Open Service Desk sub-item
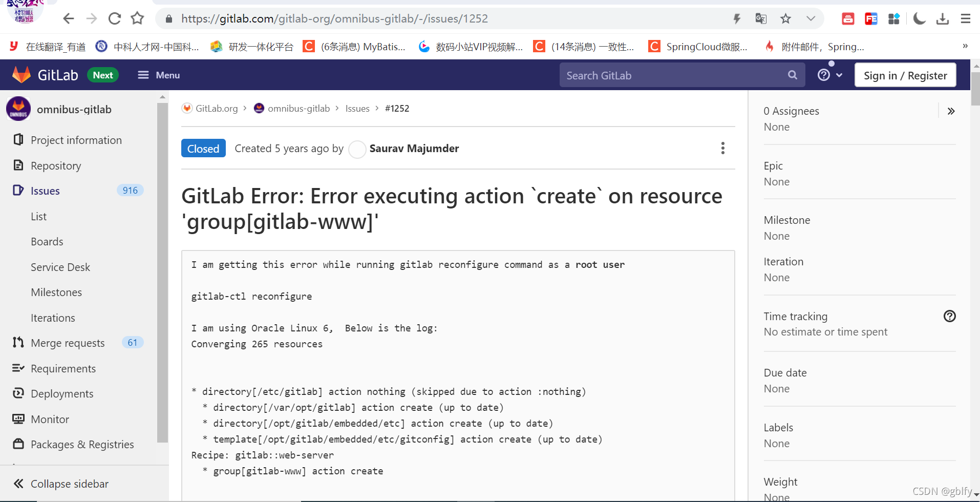Screen dimensions: 980x502 (x=60, y=267)
